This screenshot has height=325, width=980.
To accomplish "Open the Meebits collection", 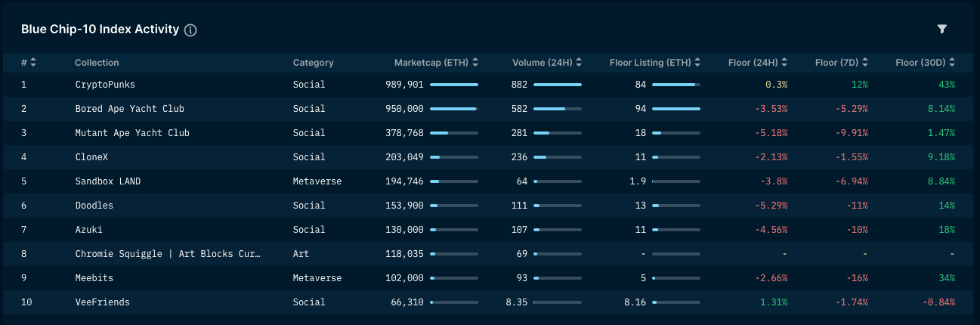I will (94, 278).
